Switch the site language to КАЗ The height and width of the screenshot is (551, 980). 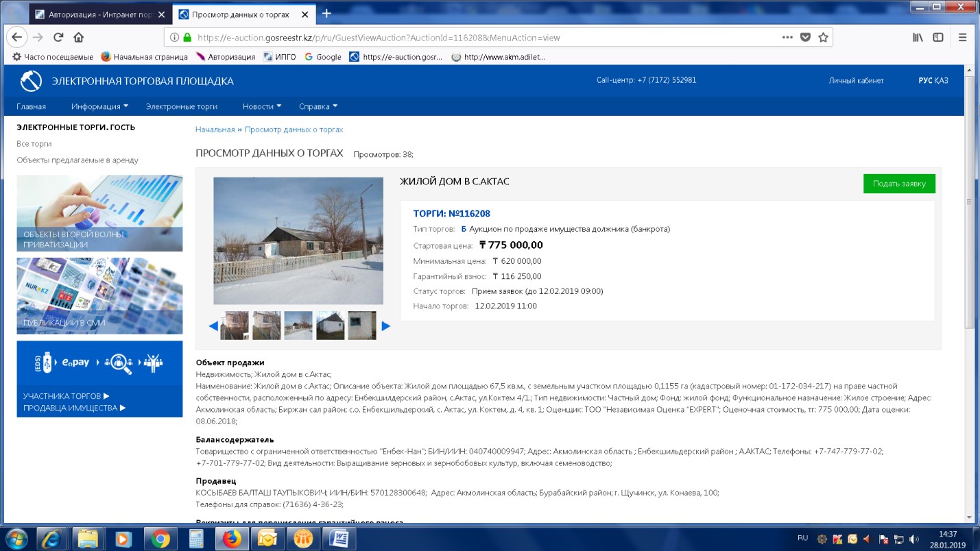coord(941,81)
